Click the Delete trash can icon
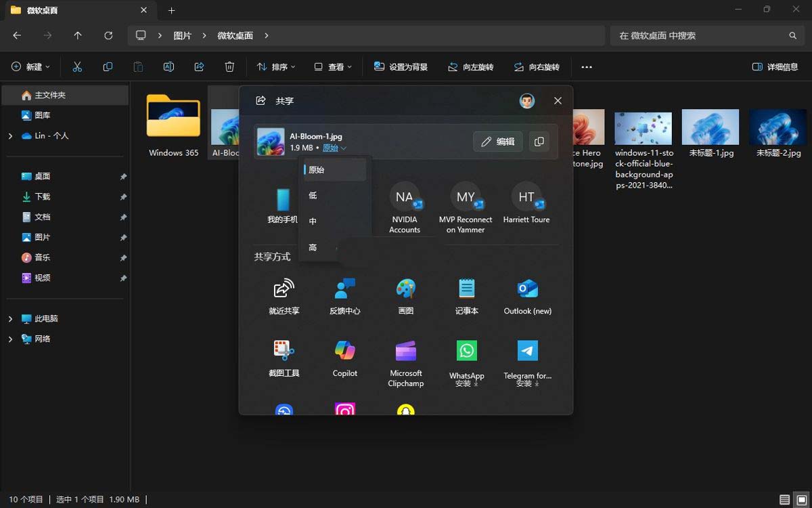 229,67
